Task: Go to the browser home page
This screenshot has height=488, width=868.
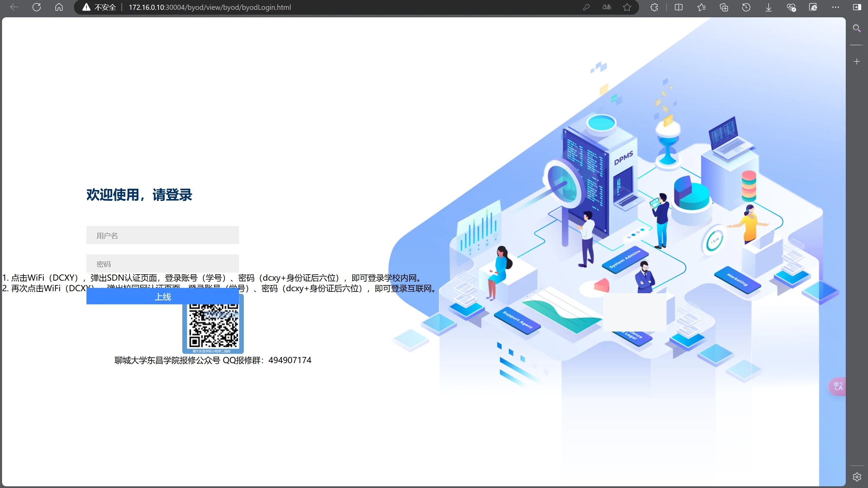Action: pyautogui.click(x=59, y=7)
